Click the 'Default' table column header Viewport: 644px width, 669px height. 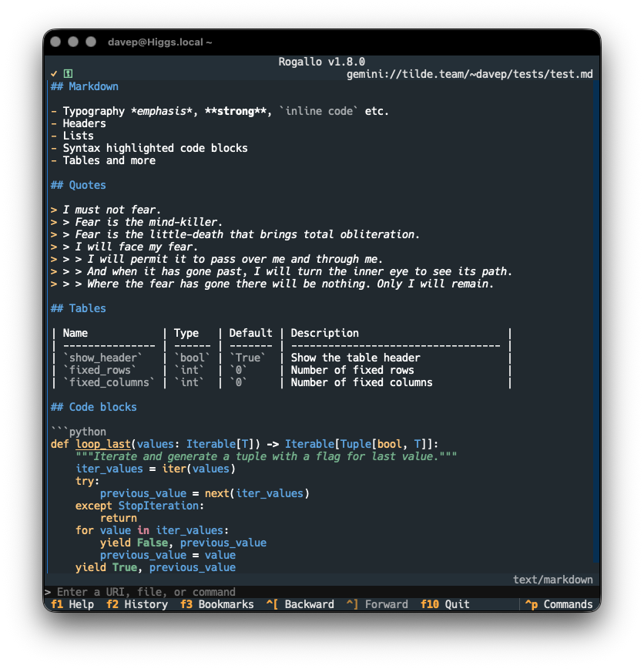pos(250,333)
